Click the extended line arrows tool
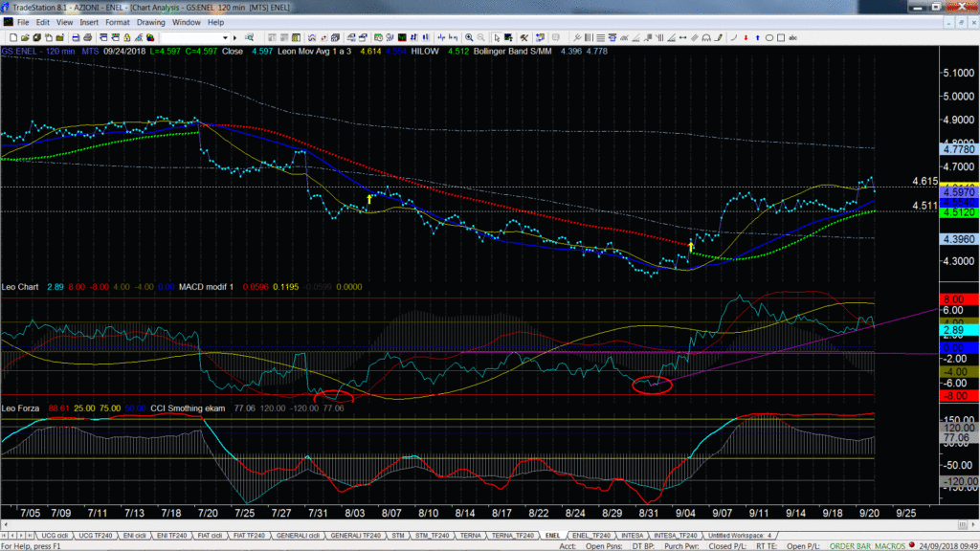Screen dimensions: 980x551 pyautogui.click(x=682, y=37)
